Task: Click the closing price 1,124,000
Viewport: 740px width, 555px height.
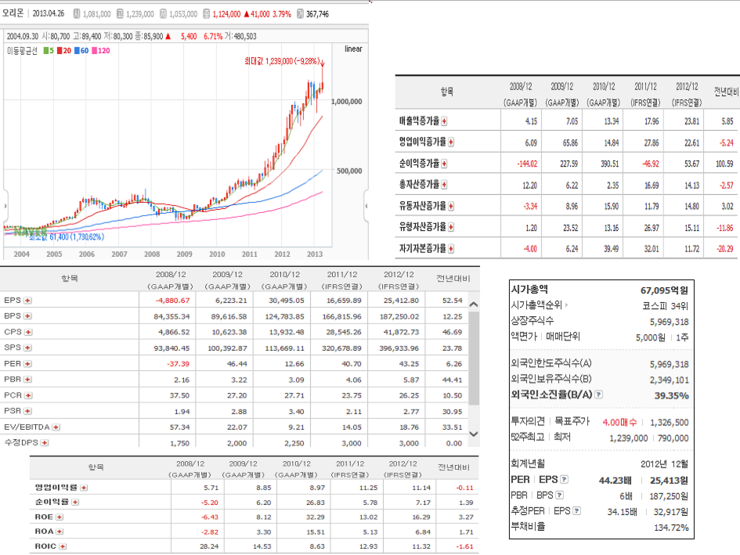Action: click(227, 14)
